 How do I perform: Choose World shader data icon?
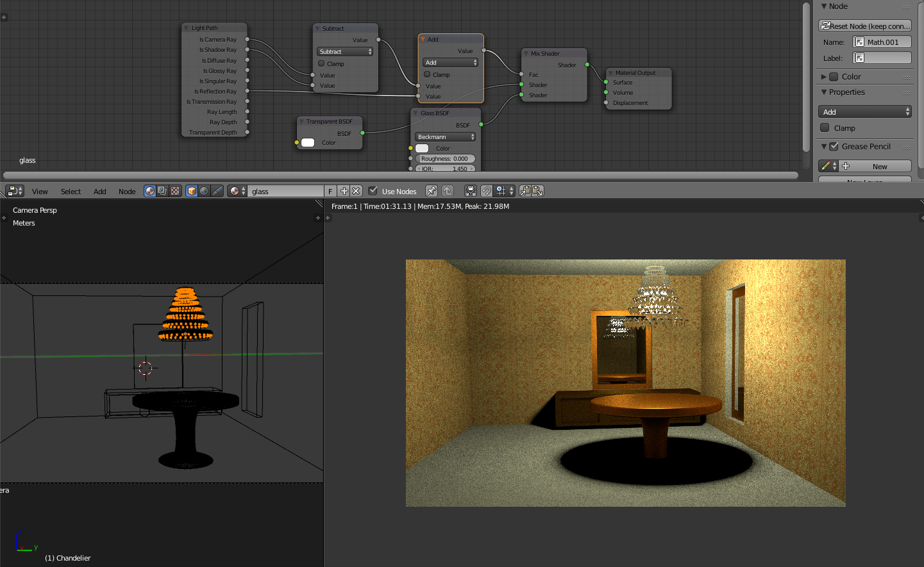[204, 191]
